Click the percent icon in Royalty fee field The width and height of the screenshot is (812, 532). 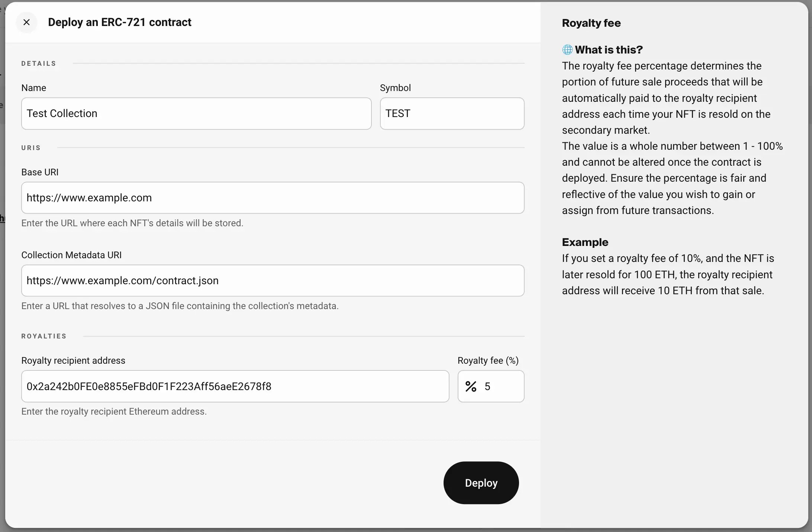click(x=471, y=386)
